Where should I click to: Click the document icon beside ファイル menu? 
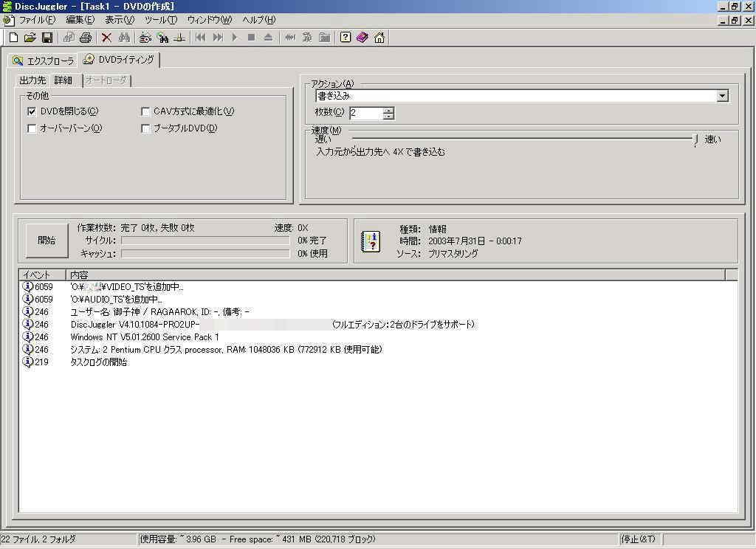7,20
